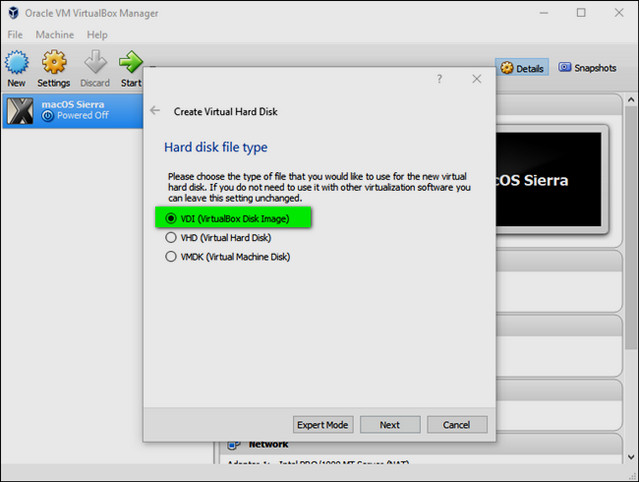
Task: Click the macOS Sierra VM icon
Action: click(20, 111)
